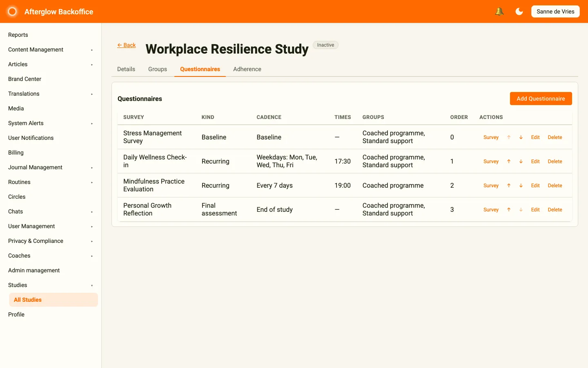Expand the Content Management menu

(x=51, y=49)
